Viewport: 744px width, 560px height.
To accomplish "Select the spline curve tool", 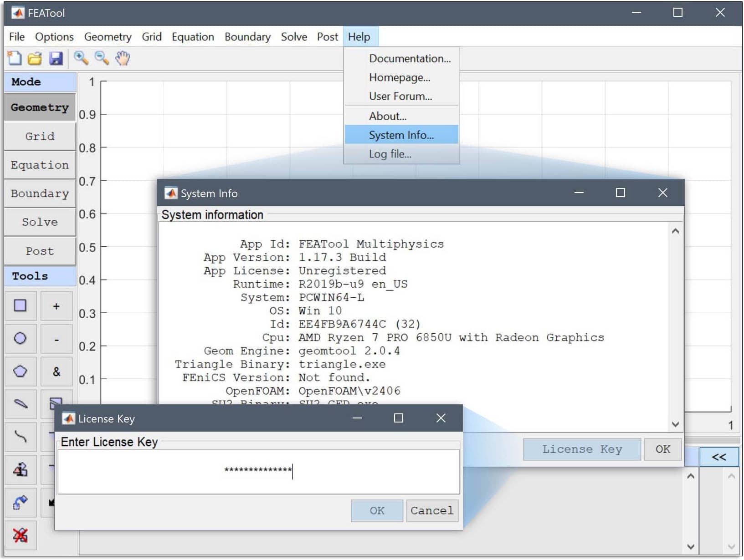I will point(20,437).
